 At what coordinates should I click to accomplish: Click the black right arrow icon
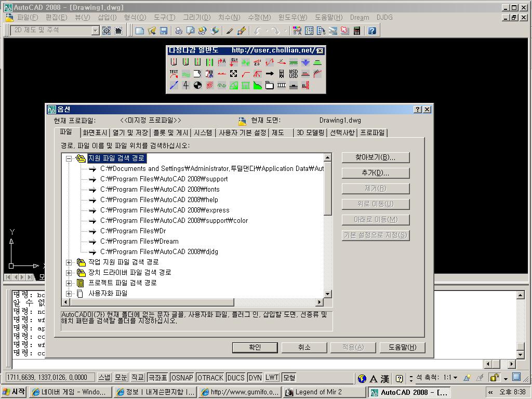tap(270, 74)
